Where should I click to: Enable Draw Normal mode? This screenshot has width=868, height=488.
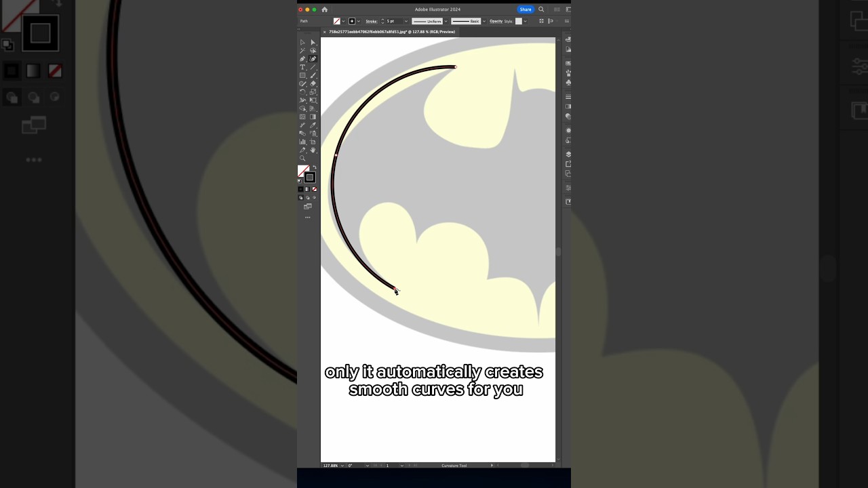[x=300, y=198]
